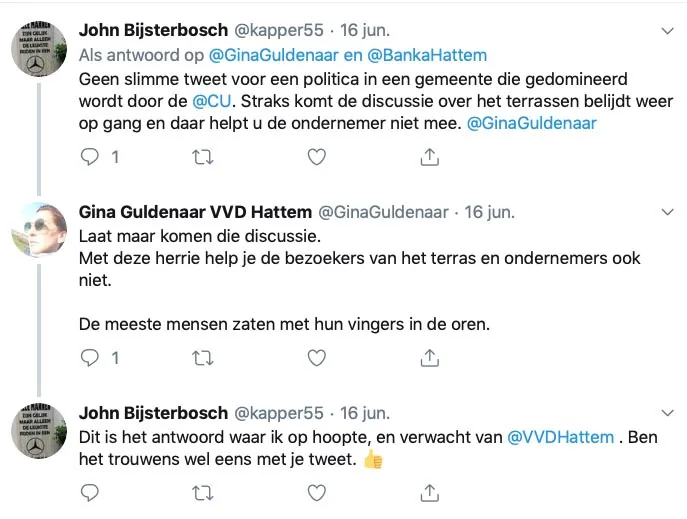Like the last tweet mentioning @VVDHattem
The image size is (687, 519).
[316, 492]
